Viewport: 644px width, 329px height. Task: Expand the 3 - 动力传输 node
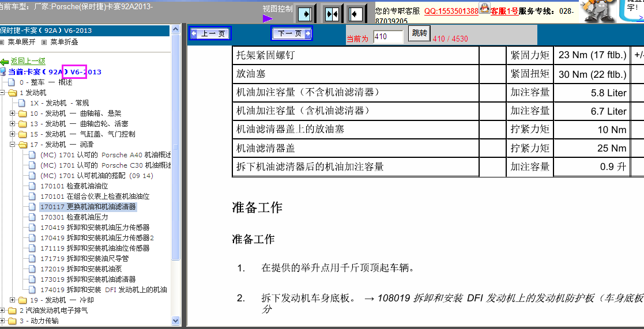click(x=2, y=321)
